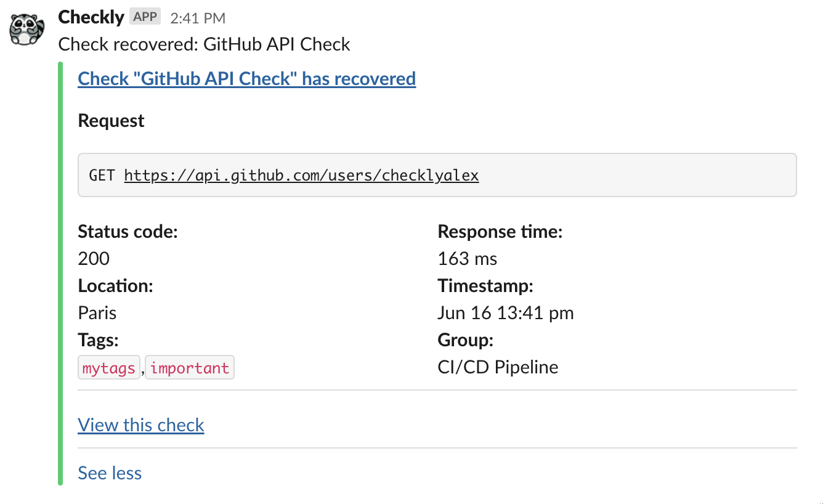Select the status code value 200
The image size is (823, 504).
point(93,258)
